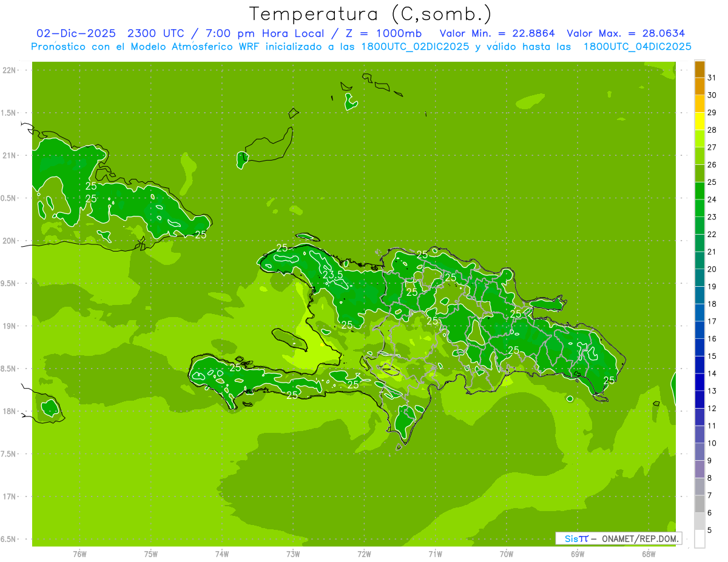728x562 pixels.
Task: Click the blue "Sis" logo text
Action: pos(571,538)
